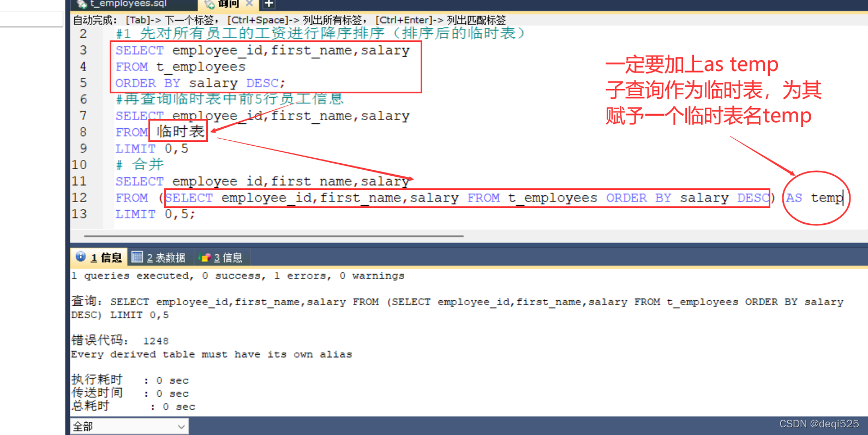Image resolution: width=868 pixels, height=435 pixels.
Task: Place cursor on the line 3 SELECT statement
Action: 262,50
